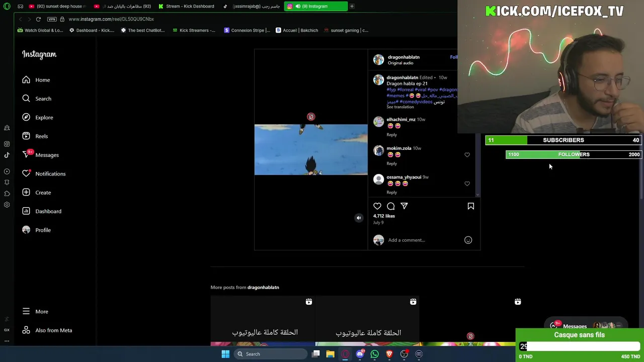This screenshot has height=362, width=644.
Task: Open Notifications heart icon in sidebar
Action: pos(26,173)
